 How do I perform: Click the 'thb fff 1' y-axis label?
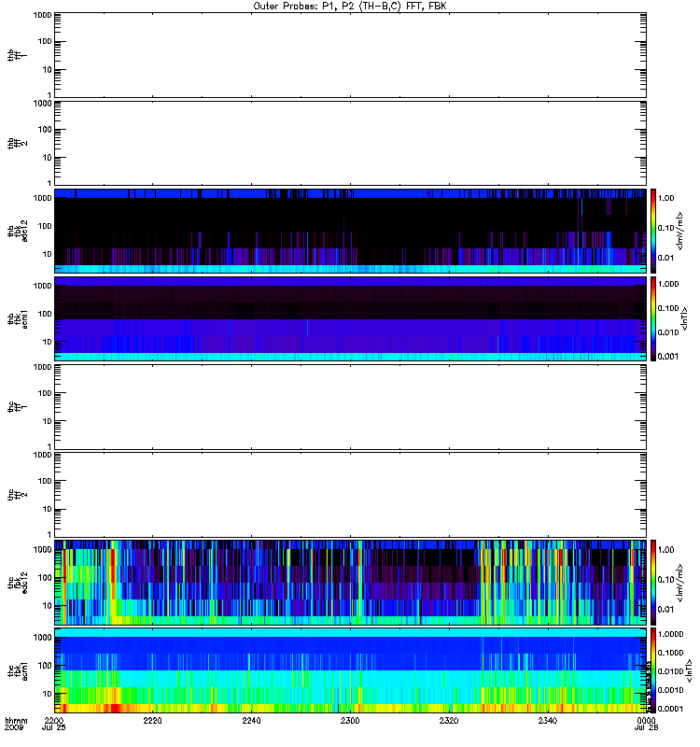click(x=17, y=55)
